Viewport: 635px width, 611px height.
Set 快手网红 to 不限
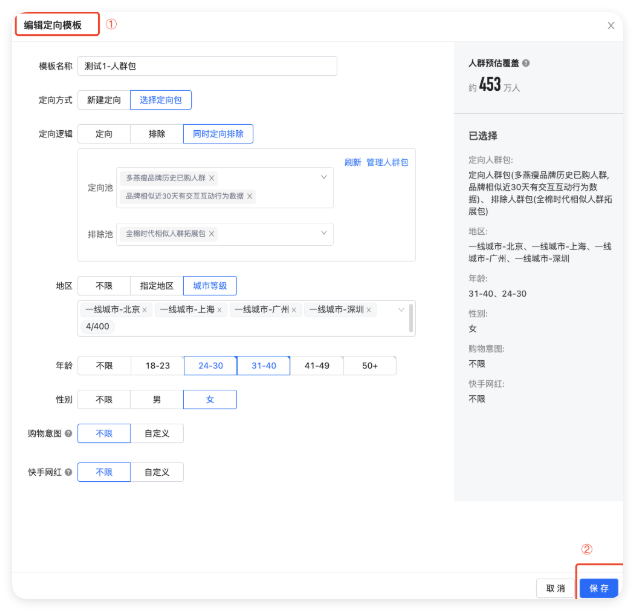104,472
